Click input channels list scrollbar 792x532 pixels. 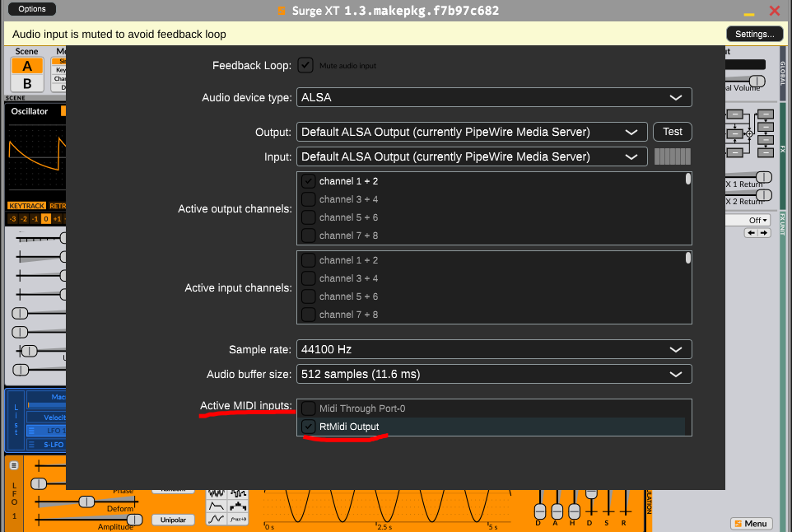tap(688, 258)
